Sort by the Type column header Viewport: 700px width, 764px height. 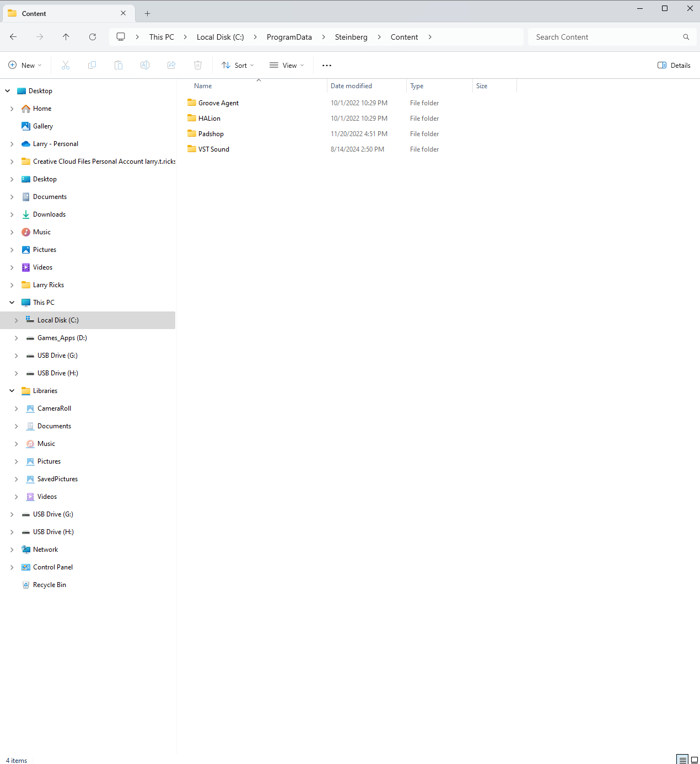point(439,86)
